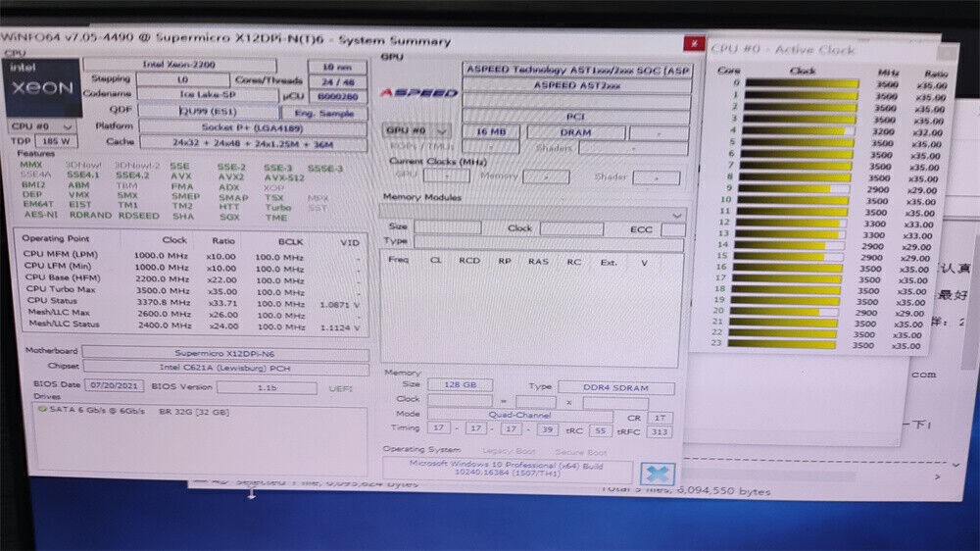This screenshot has width=980, height=551.
Task: Click the Intel Xeon logo
Action: point(42,87)
